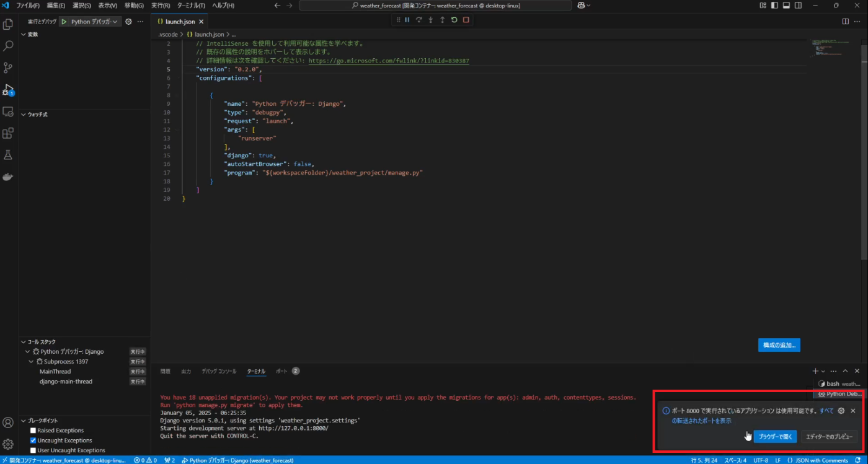This screenshot has width=868, height=464.
Task: Toggle primary side bar layout icon
Action: (774, 5)
